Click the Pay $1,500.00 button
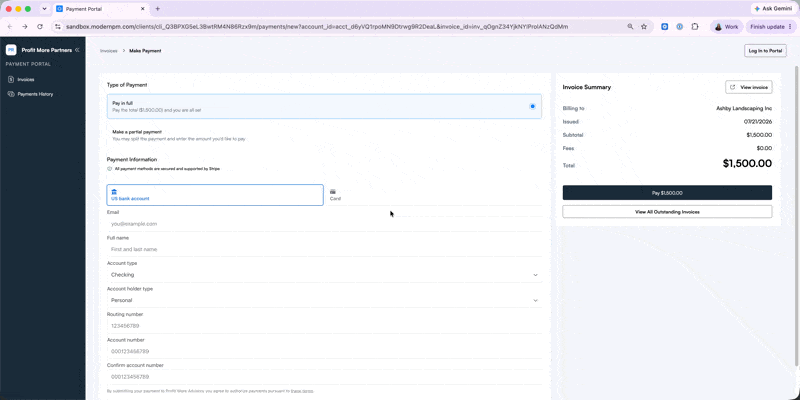Image resolution: width=800 pixels, height=400 pixels. click(x=667, y=193)
